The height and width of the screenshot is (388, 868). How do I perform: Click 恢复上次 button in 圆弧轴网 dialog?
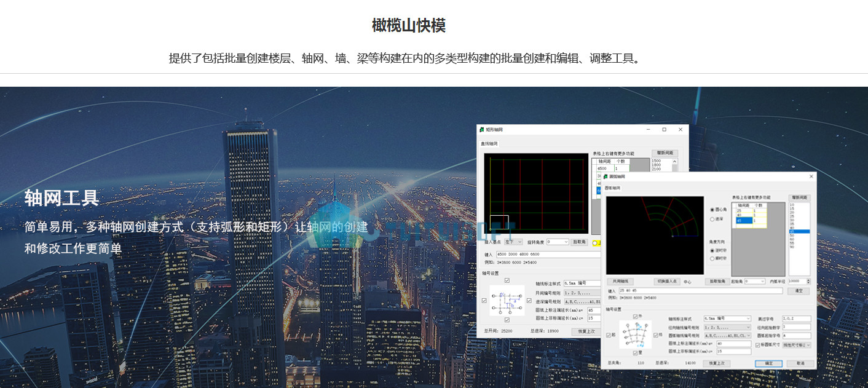(716, 363)
